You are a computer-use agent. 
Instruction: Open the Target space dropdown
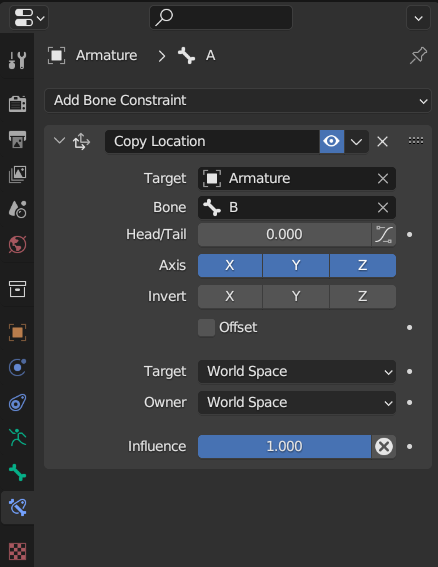pyautogui.click(x=297, y=372)
